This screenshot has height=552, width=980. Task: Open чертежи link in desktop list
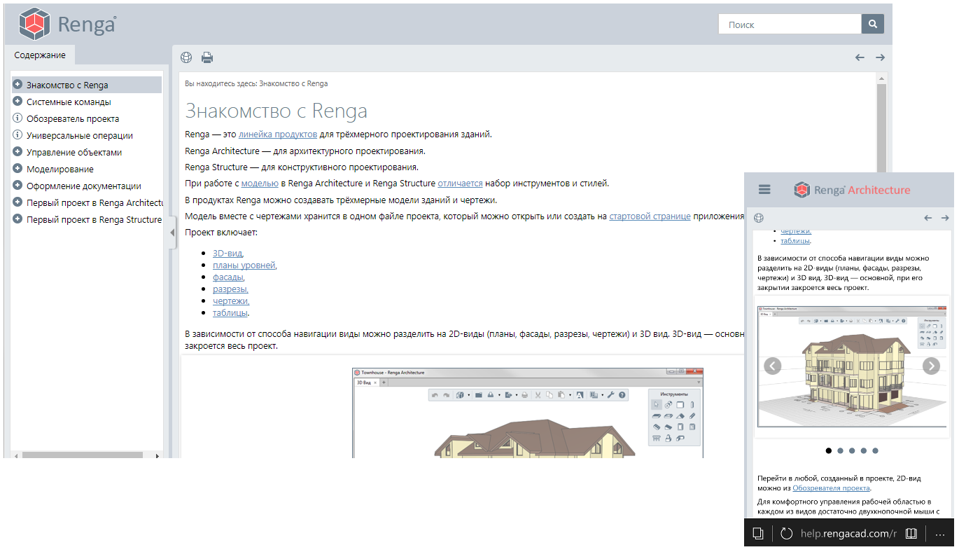click(x=231, y=301)
